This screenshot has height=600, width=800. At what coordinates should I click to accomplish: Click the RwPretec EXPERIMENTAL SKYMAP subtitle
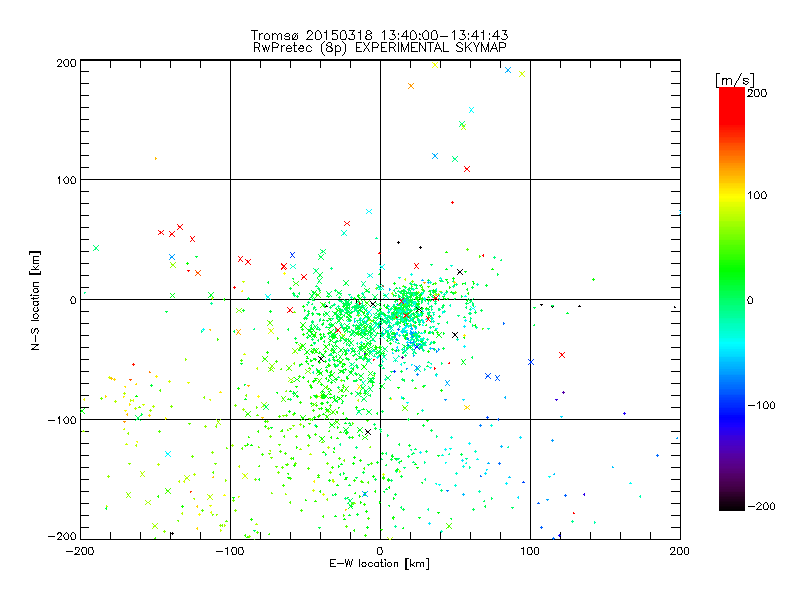click(380, 48)
